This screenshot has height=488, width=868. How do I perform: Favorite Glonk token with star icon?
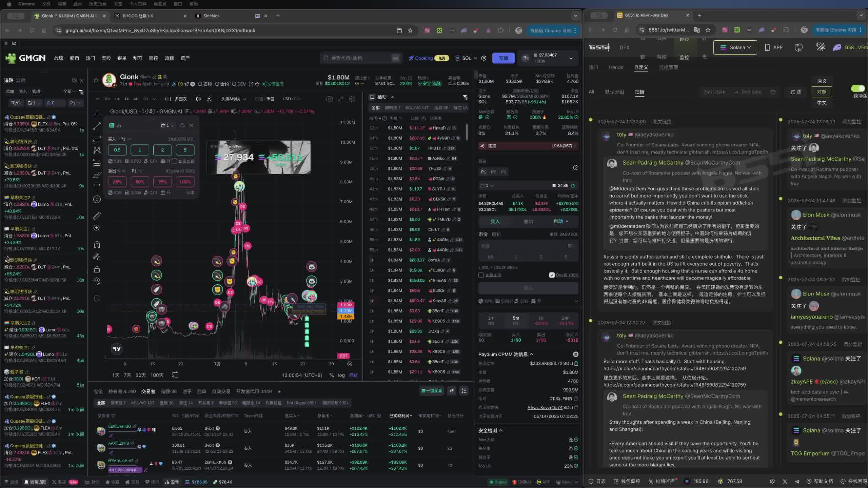[x=96, y=80]
